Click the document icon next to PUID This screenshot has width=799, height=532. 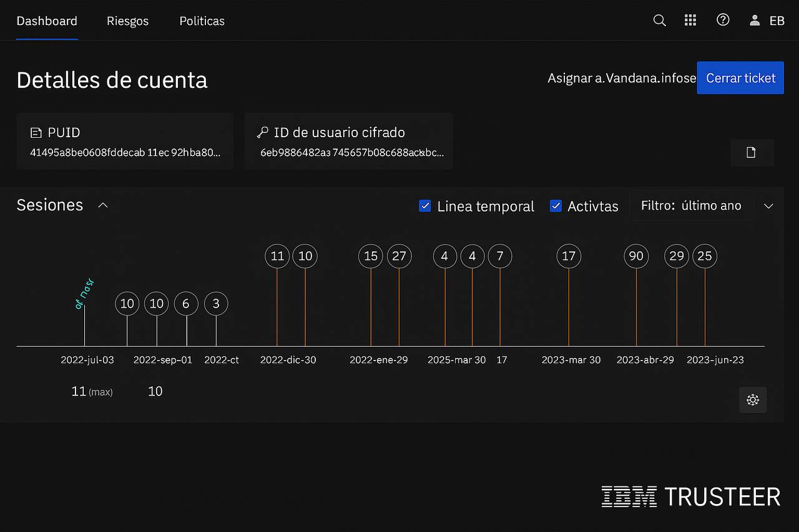click(x=36, y=132)
